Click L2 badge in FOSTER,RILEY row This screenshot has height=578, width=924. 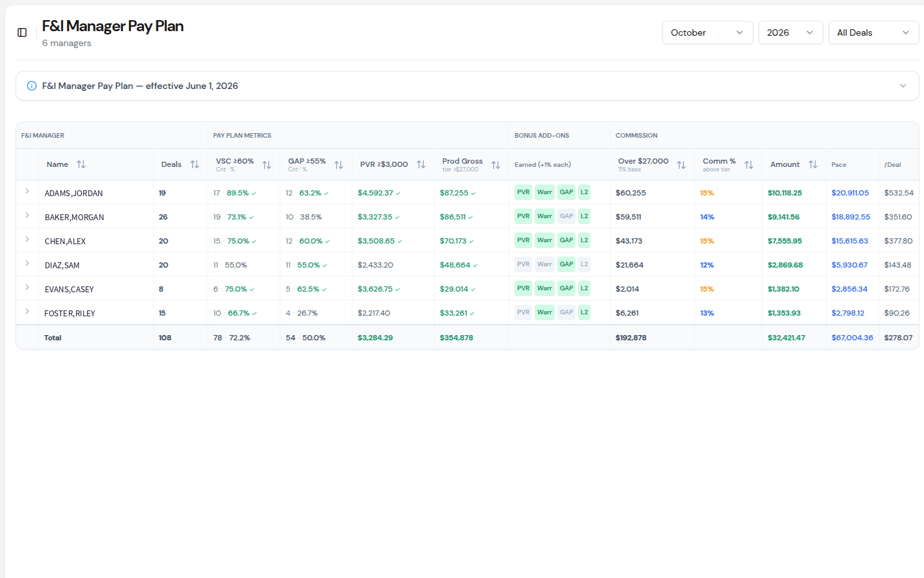pyautogui.click(x=584, y=312)
